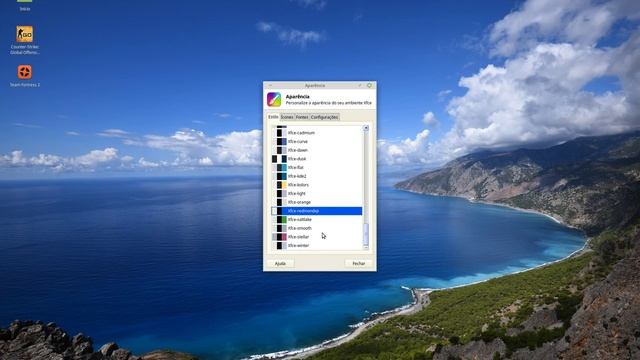This screenshot has height=360, width=640.
Task: Select the Xfce-curve theme
Action: [317, 141]
